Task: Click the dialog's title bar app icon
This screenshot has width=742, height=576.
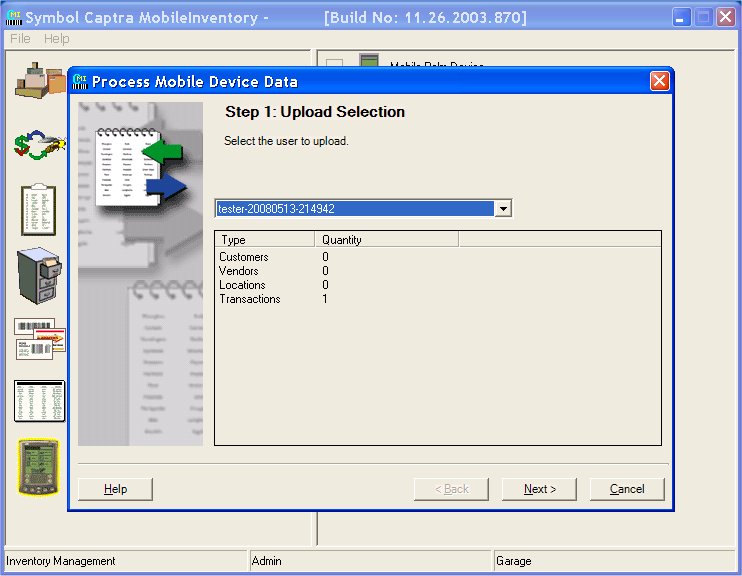Action: 80,81
